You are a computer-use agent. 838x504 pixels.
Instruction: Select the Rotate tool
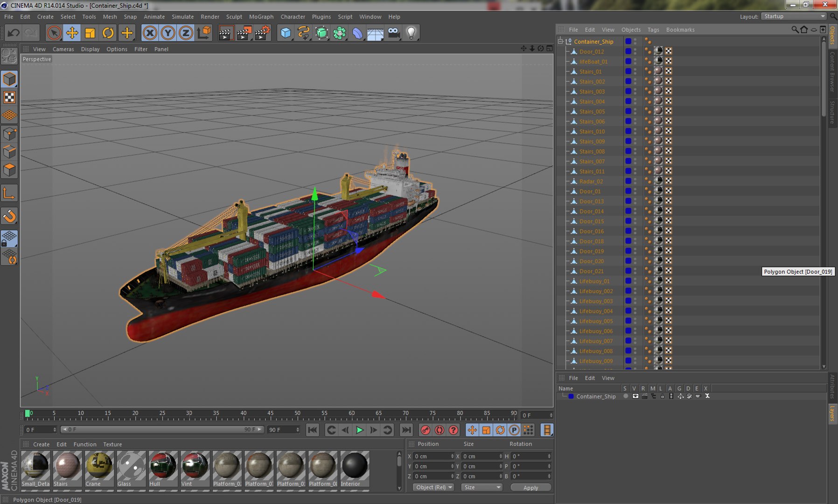click(x=108, y=33)
